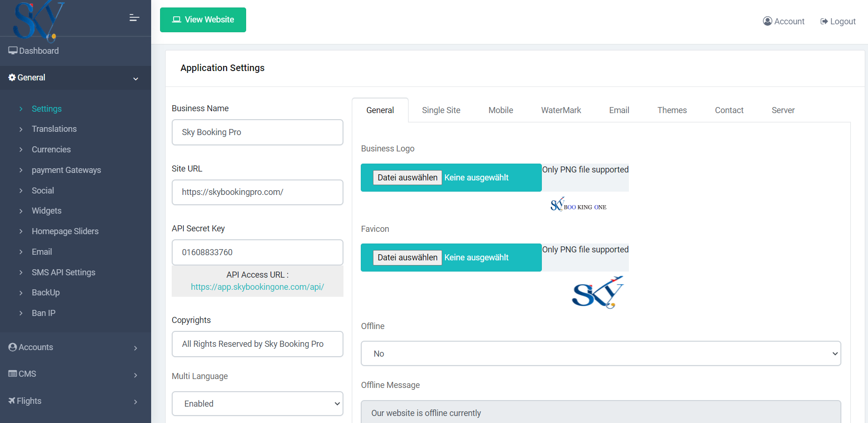868x423 pixels.
Task: Open Account from the top bar
Action: point(784,22)
